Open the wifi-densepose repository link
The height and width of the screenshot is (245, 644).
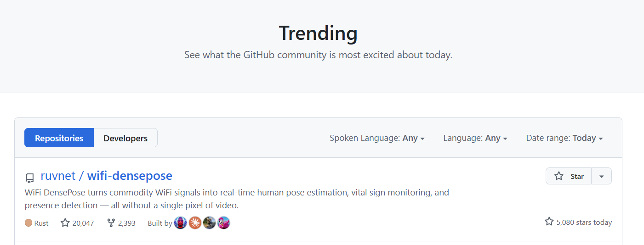[x=130, y=176]
